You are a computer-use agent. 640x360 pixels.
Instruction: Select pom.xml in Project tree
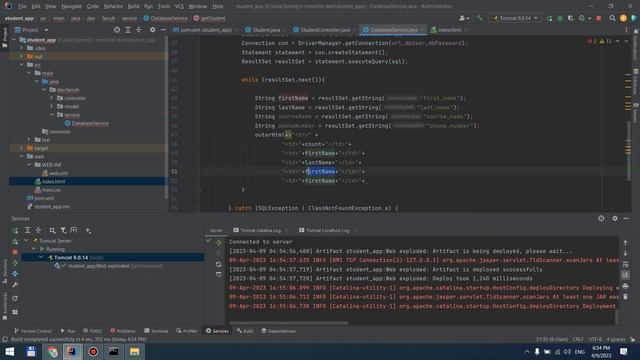click(44, 198)
